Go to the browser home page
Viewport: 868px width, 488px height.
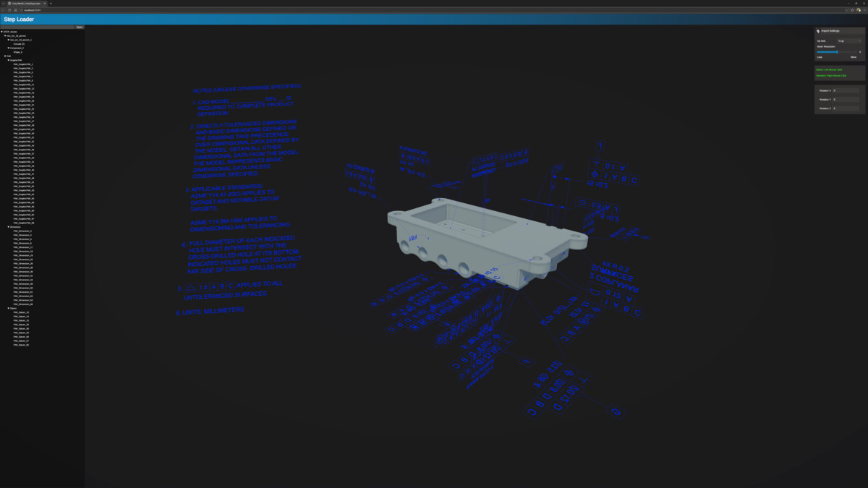[15, 10]
